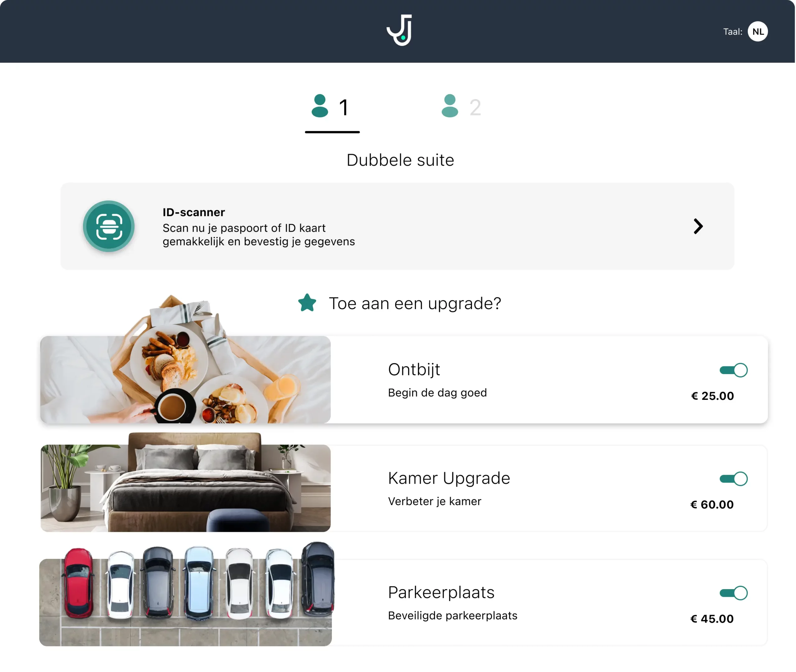Expand the ID-scanner section with the chevron
796x672 pixels.
point(698,226)
